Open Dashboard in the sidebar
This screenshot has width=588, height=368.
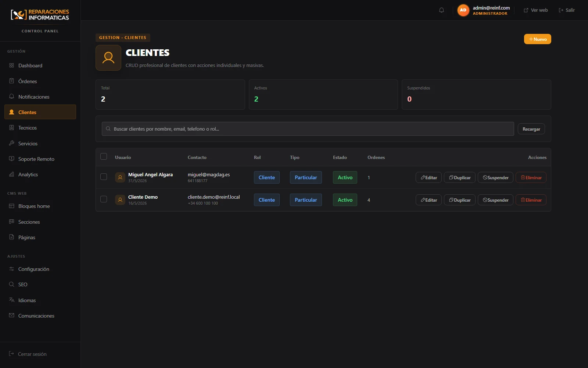point(40,66)
